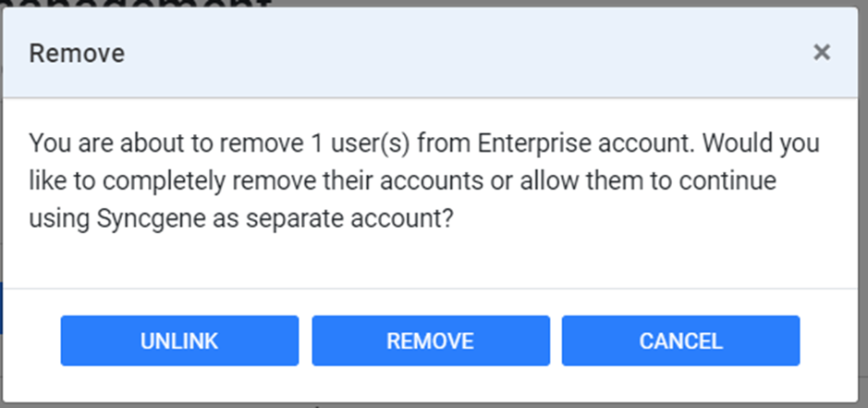Click the UNLINK button
This screenshot has width=868, height=408.
coord(179,340)
